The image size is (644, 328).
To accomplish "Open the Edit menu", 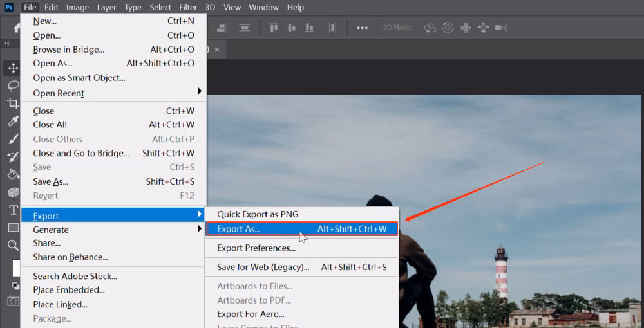I will point(52,7).
